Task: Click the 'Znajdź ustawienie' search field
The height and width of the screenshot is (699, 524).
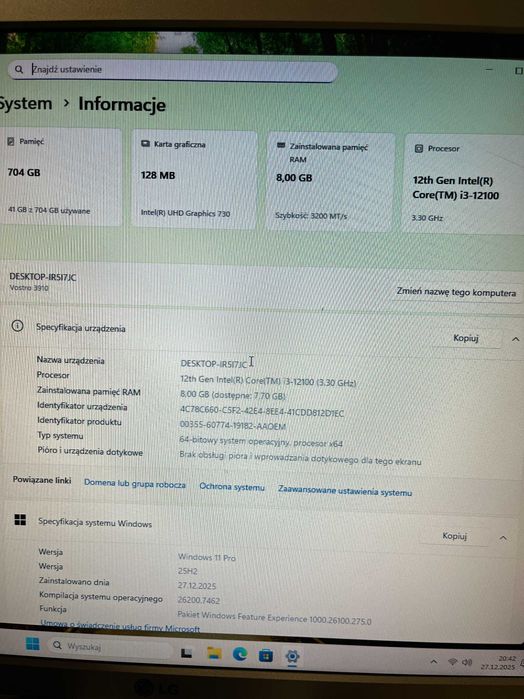Action: click(173, 71)
